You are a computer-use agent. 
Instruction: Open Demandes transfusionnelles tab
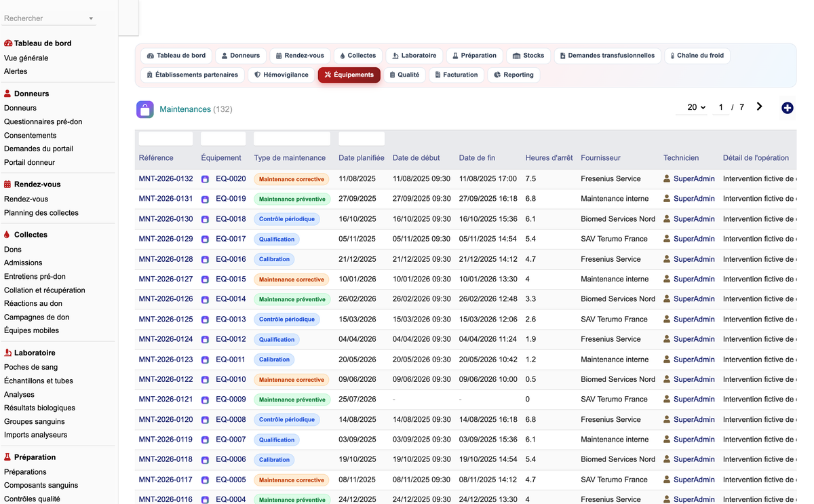click(x=607, y=56)
